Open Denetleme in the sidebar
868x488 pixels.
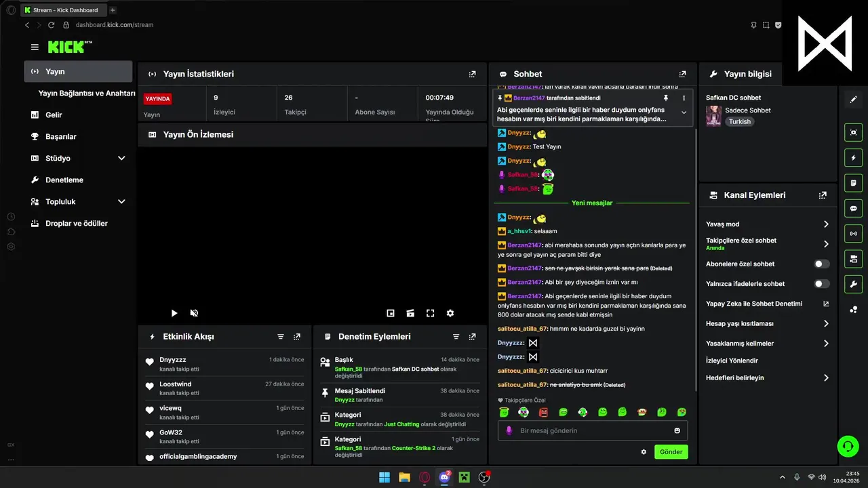click(64, 180)
